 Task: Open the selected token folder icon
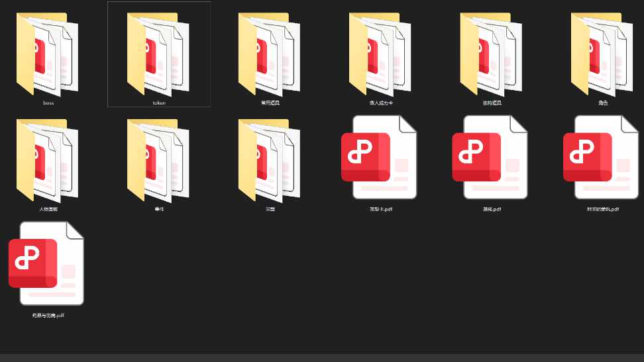coord(159,53)
